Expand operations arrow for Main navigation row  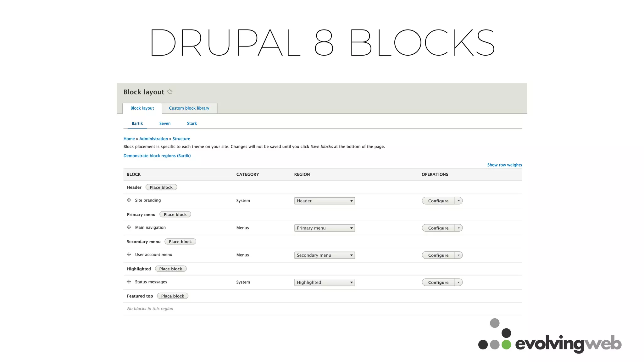point(459,228)
